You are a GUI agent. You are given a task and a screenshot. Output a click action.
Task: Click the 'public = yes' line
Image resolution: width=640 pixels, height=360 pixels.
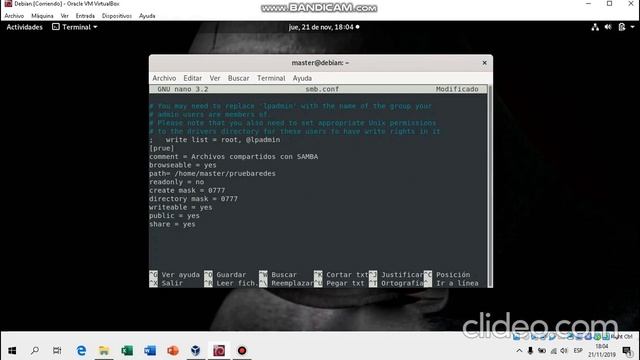pyautogui.click(x=174, y=216)
